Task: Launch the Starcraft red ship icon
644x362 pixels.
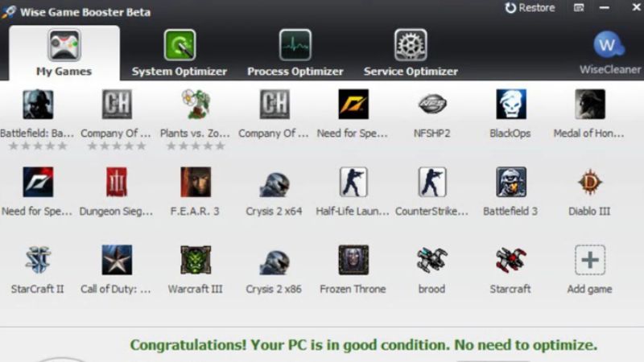Action: pos(511,260)
